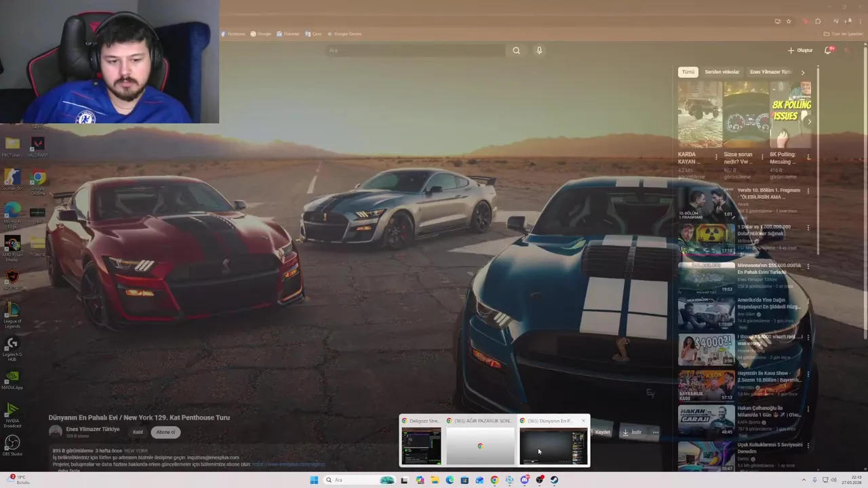Click inside the YouTube search field
Screen dimensions: 868x488
click(x=416, y=50)
